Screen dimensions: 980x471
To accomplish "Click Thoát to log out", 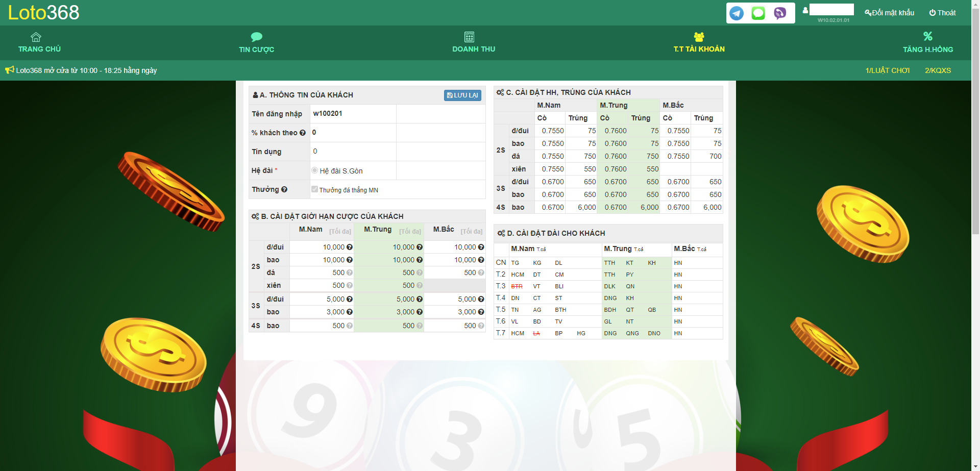I will click(943, 13).
